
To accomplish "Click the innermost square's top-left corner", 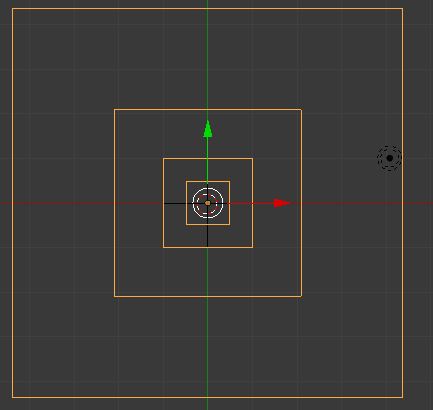I will point(186,182).
